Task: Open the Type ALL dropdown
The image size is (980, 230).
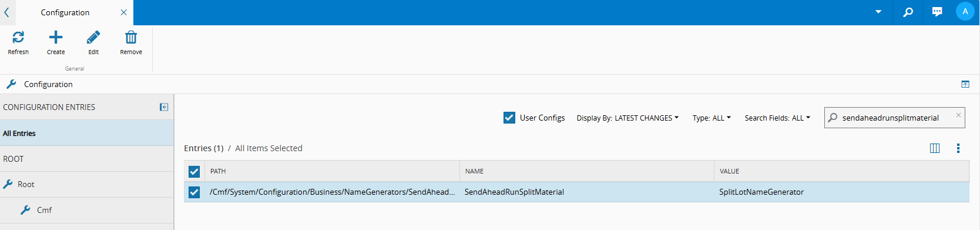Action: (711, 118)
